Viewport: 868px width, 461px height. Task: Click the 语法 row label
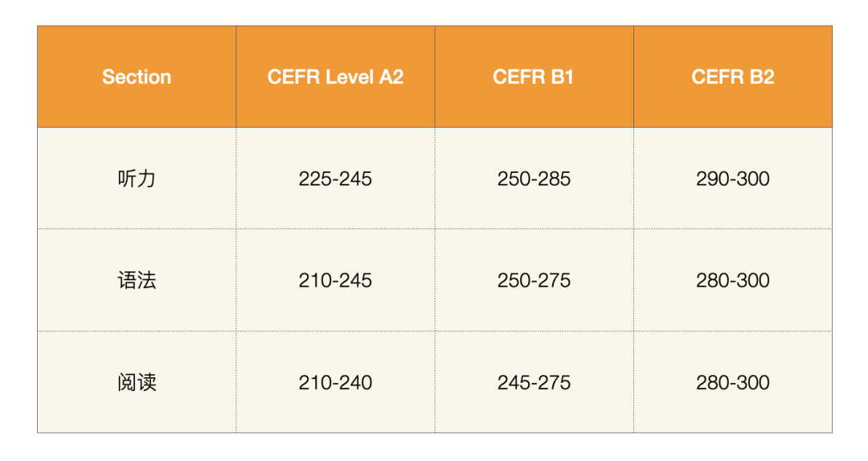[137, 280]
